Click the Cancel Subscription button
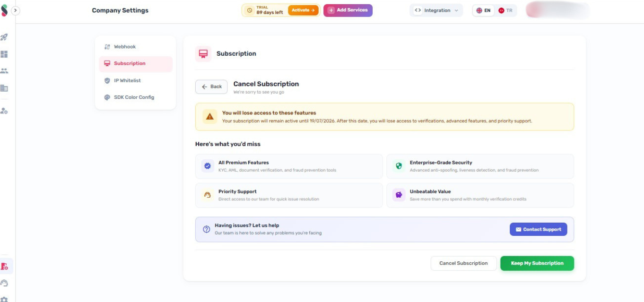Screen dimensions: 644x302 pos(463,263)
